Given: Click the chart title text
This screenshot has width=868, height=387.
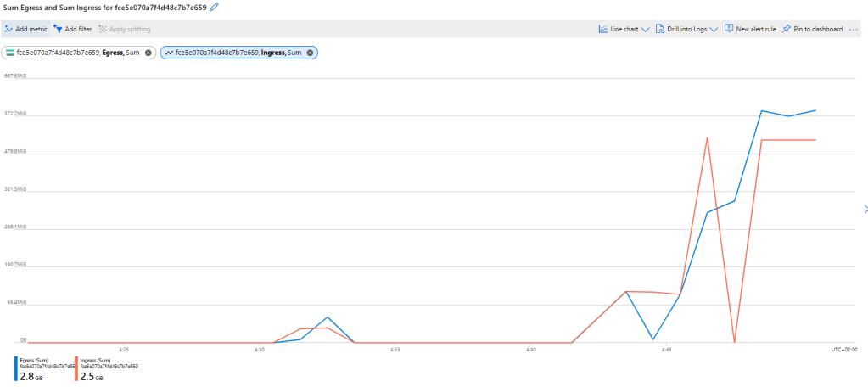Looking at the screenshot, I should click(104, 7).
